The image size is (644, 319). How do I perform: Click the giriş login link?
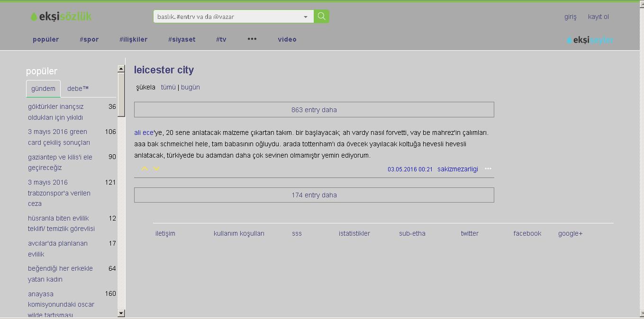tap(570, 17)
